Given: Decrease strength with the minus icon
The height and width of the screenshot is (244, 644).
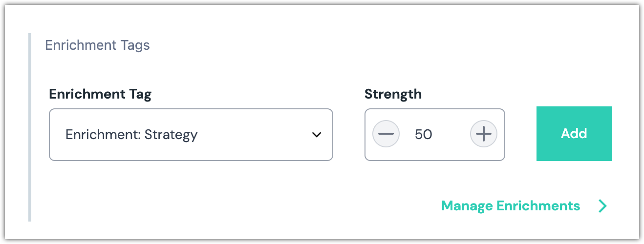Looking at the screenshot, I should [386, 134].
